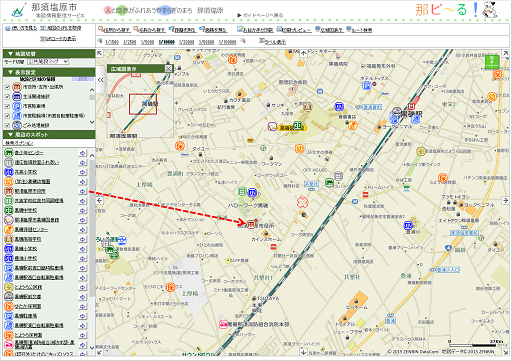Open the モード切替 map mode dropdown
512x361 pixels.
point(48,62)
